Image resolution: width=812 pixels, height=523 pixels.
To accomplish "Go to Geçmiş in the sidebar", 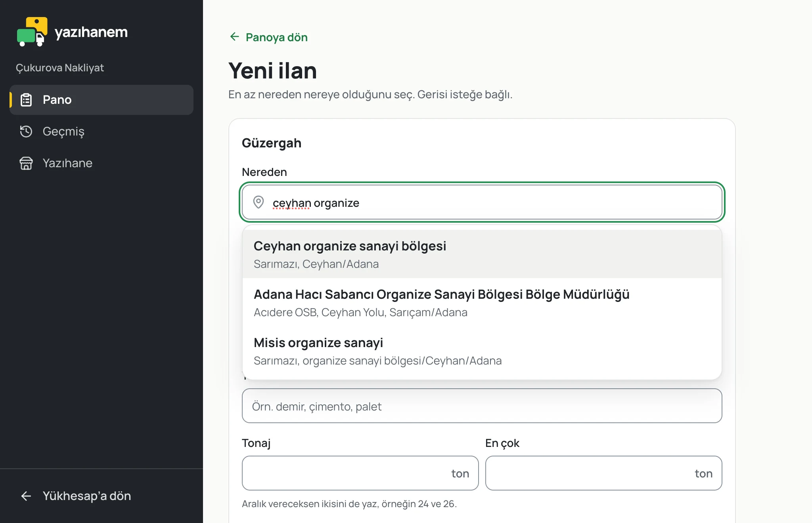I will pyautogui.click(x=101, y=132).
